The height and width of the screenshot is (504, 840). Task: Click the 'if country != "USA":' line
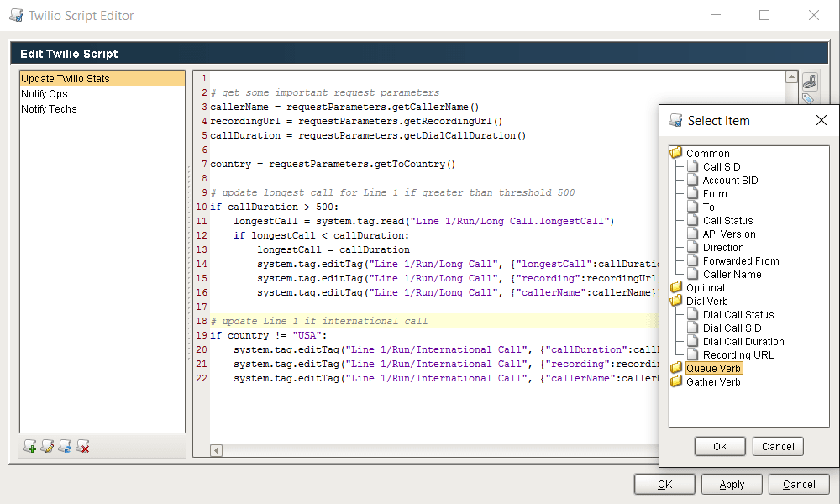pos(269,335)
